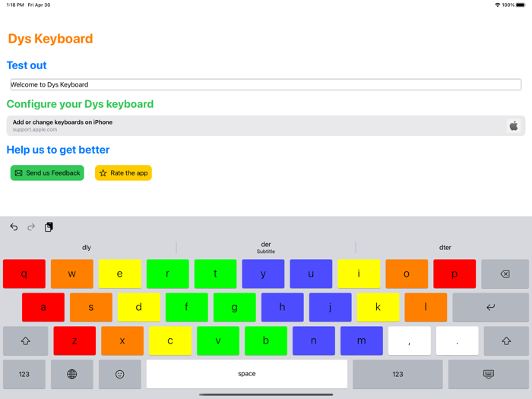Tap the blue n key
This screenshot has height=399, width=532.
pos(314,341)
